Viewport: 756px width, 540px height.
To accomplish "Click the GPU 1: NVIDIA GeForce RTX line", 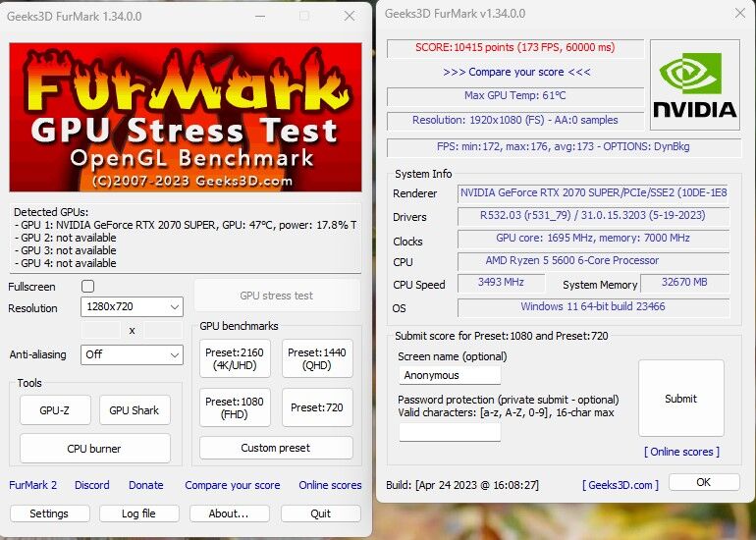I will click(186, 225).
